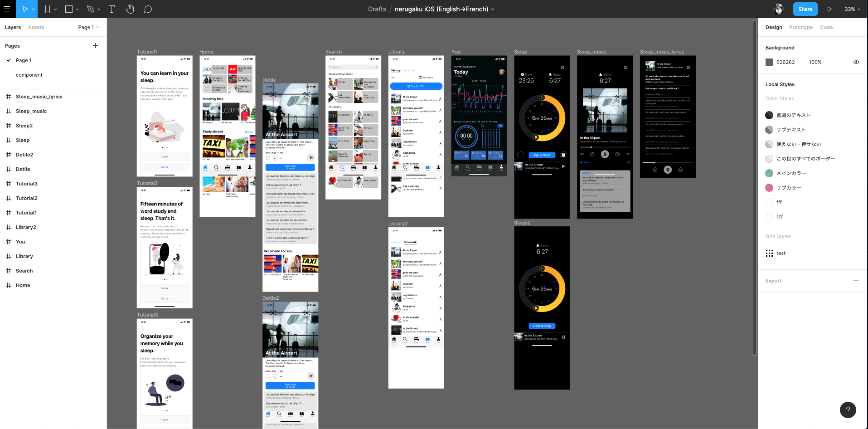The height and width of the screenshot is (429, 868).
Task: Select the Pen tool
Action: pyautogui.click(x=90, y=9)
